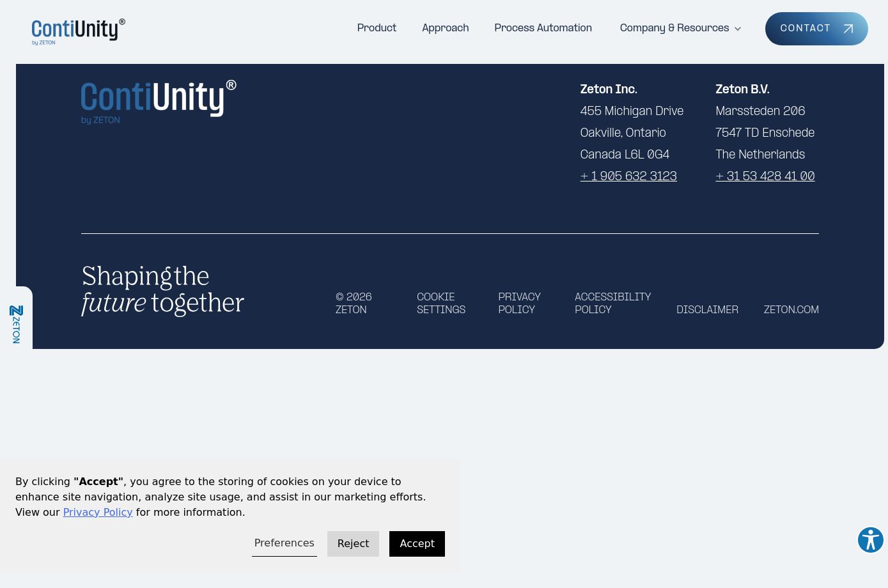This screenshot has width=888, height=588.
Task: Call Zeton Inc. phone number link
Action: [x=628, y=176]
